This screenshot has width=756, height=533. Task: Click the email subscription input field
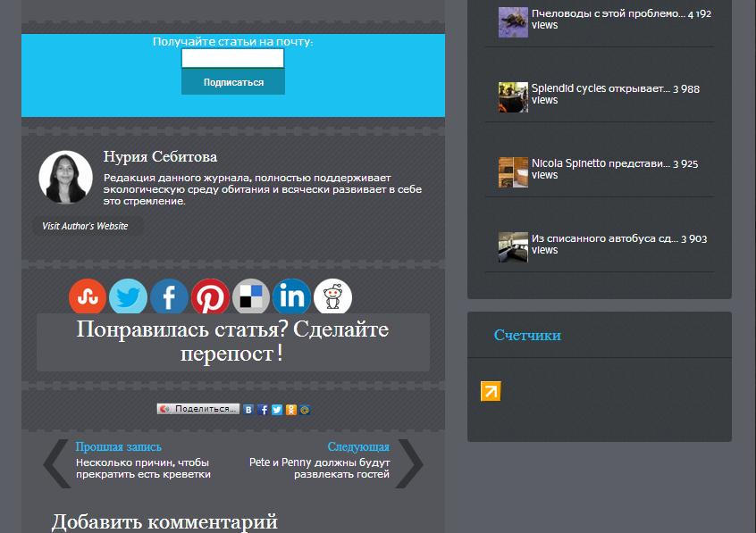tap(232, 59)
